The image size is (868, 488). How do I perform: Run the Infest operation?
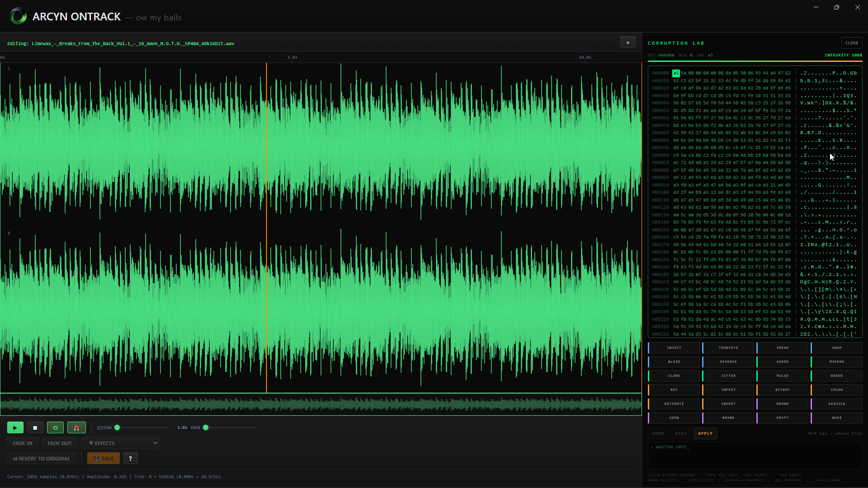click(x=728, y=389)
